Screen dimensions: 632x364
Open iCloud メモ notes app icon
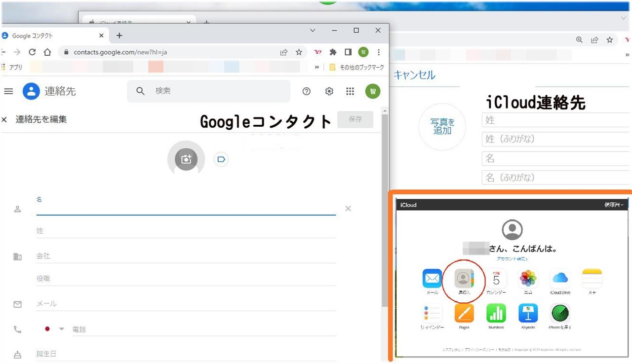pos(592,279)
